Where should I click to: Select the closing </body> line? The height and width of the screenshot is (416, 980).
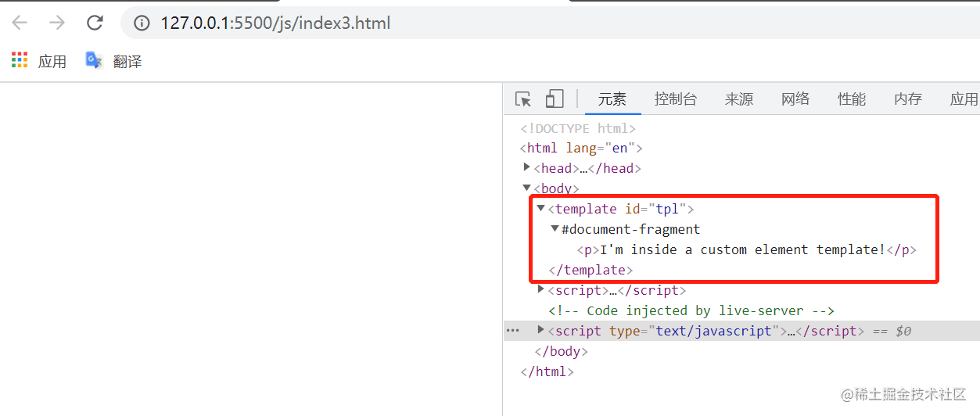click(561, 351)
